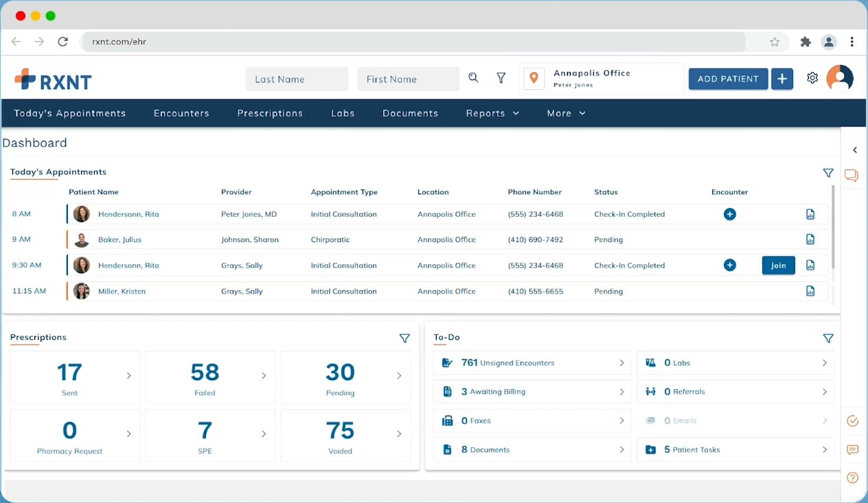Image resolution: width=868 pixels, height=503 pixels.
Task: Filter the Prescriptions panel
Action: (x=404, y=338)
